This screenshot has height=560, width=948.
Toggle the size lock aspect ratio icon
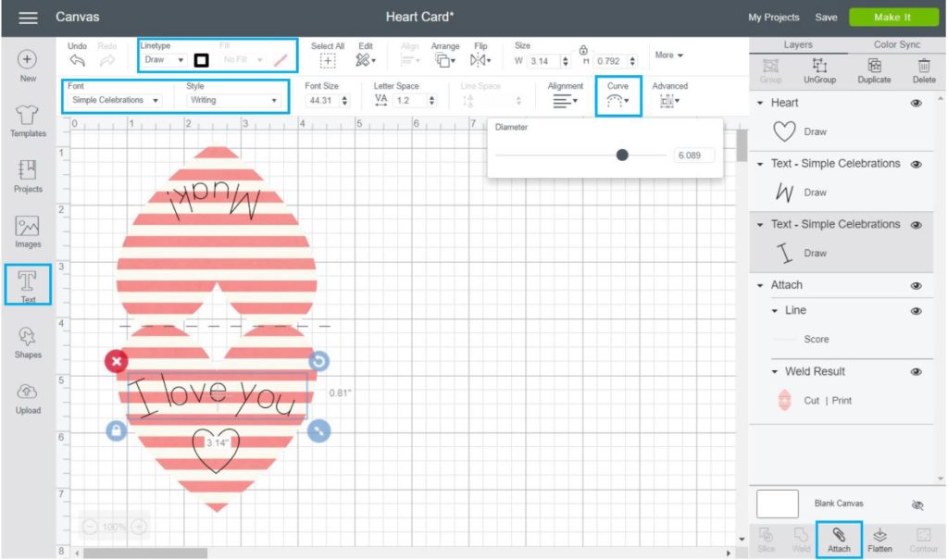tap(583, 50)
